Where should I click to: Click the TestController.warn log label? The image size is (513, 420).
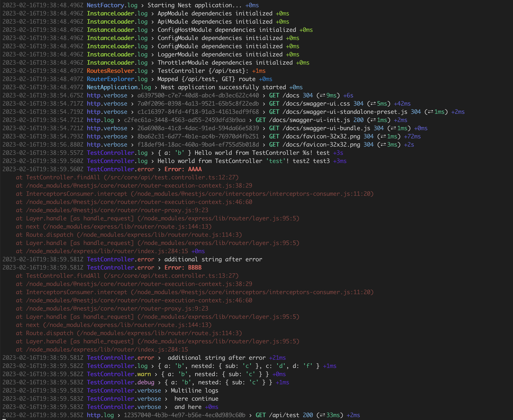119,374
